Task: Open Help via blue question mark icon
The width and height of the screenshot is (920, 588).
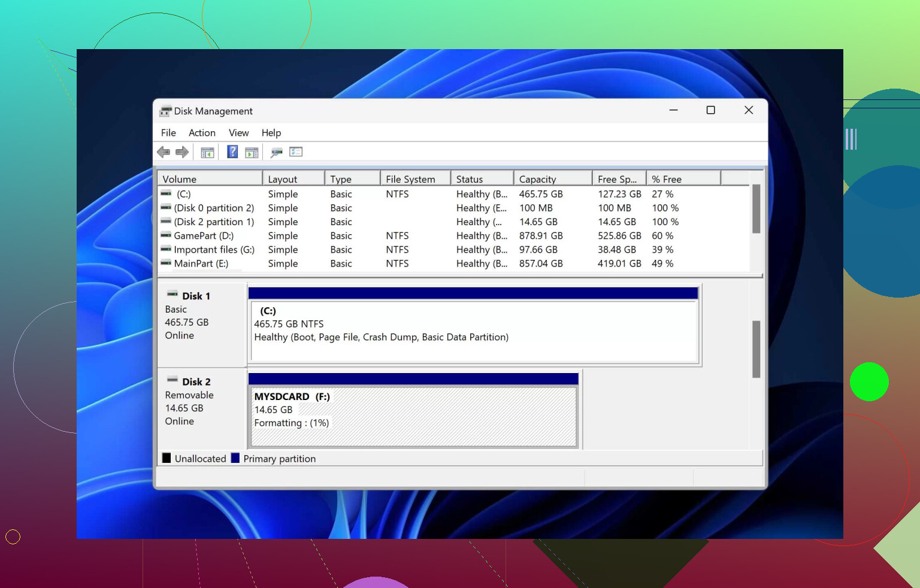Action: 232,152
